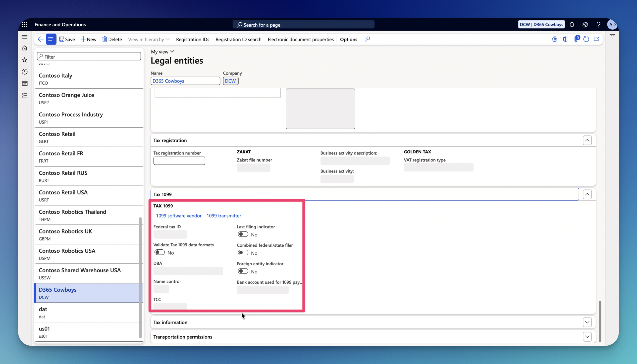Enable Validate Tax 1099 data formats

(159, 252)
